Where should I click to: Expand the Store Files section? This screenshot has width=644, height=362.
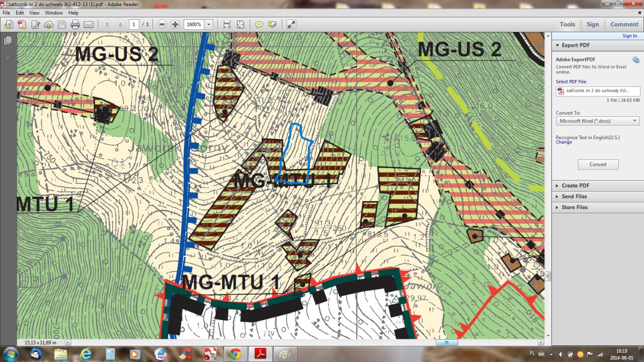point(575,207)
